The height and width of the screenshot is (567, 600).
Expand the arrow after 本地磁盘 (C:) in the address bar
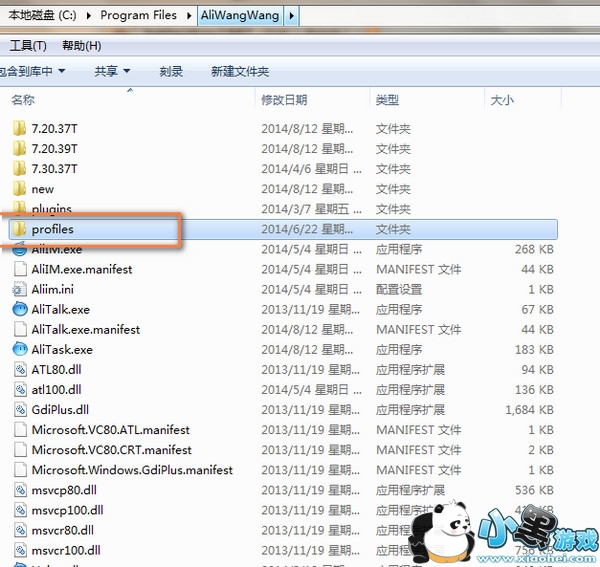pos(88,16)
